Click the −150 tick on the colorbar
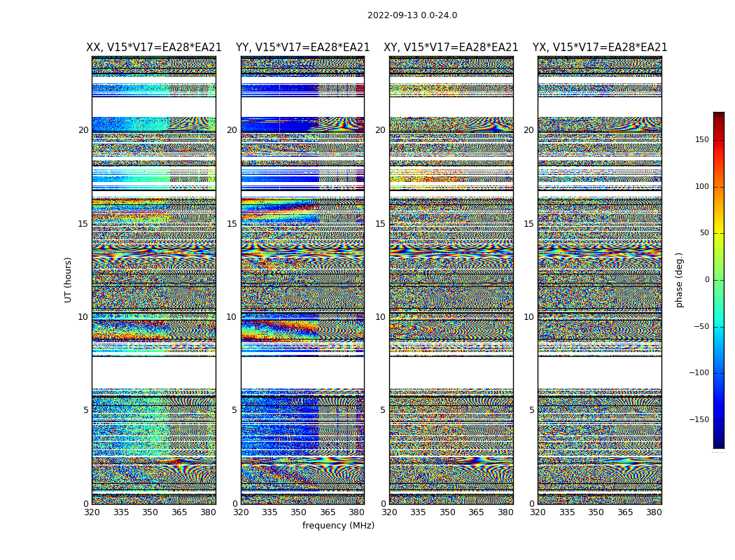 click(699, 420)
